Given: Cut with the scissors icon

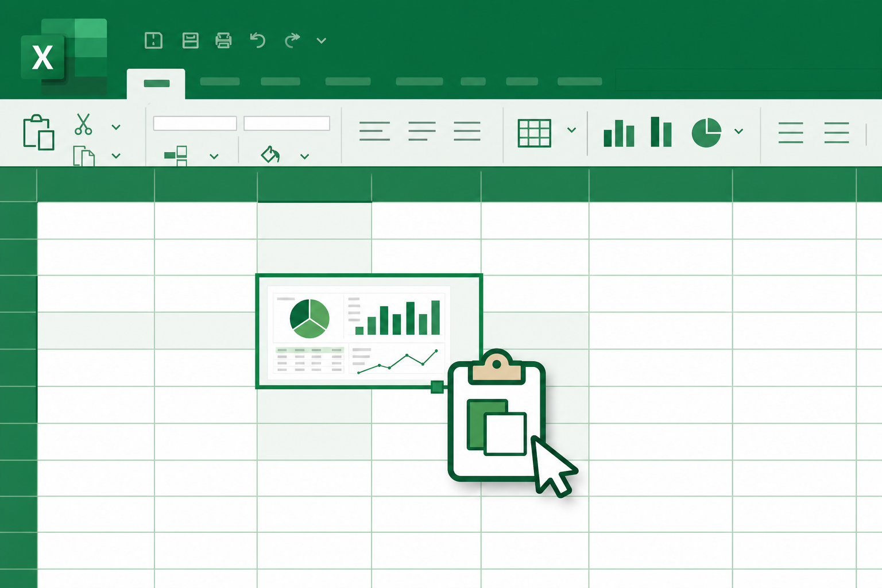Looking at the screenshot, I should pos(83,124).
